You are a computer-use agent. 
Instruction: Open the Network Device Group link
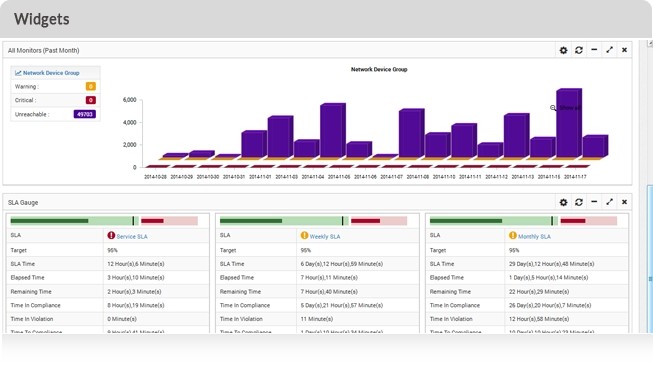(51, 73)
